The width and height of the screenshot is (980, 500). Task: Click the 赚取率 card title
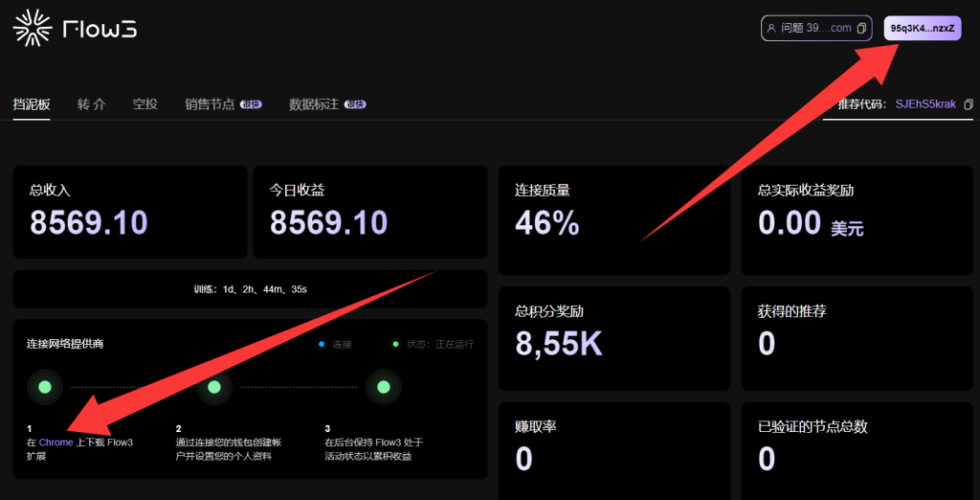click(536, 427)
